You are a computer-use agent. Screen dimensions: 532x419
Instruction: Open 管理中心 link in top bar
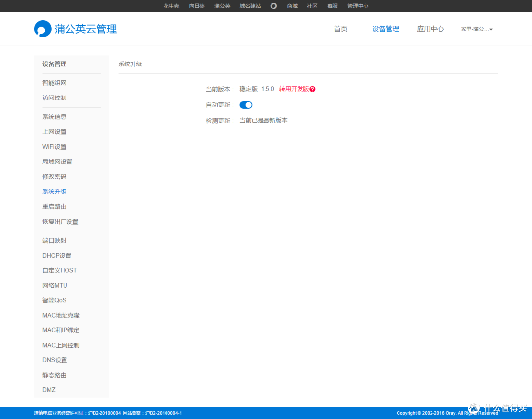(358, 6)
